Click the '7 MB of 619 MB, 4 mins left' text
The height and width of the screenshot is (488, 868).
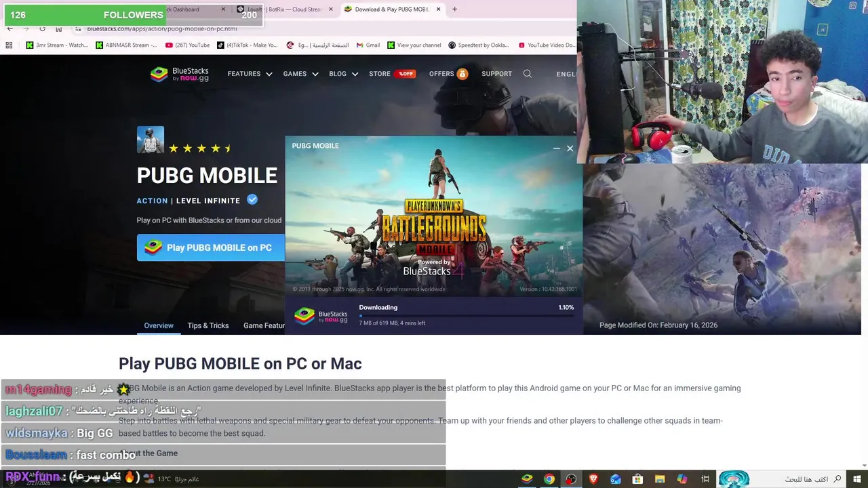(392, 323)
